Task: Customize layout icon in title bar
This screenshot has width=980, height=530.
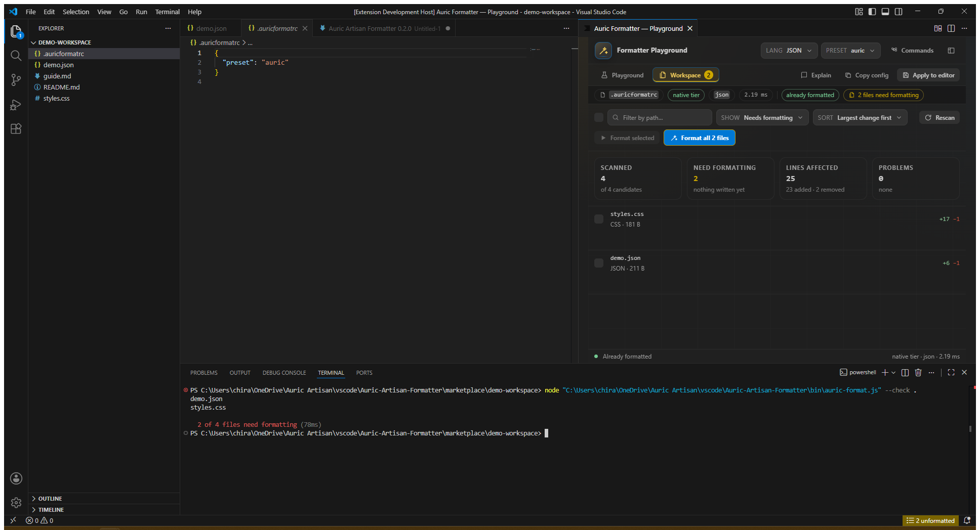Action: (x=859, y=12)
